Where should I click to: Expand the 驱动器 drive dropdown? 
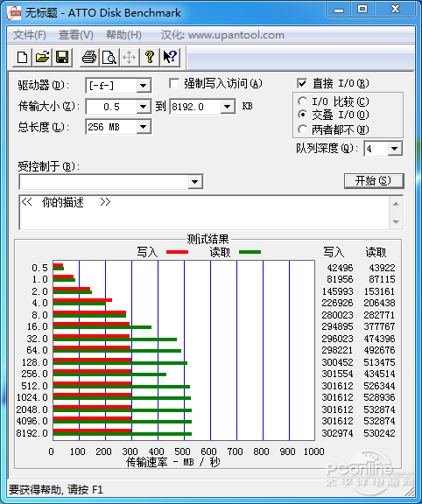click(143, 86)
